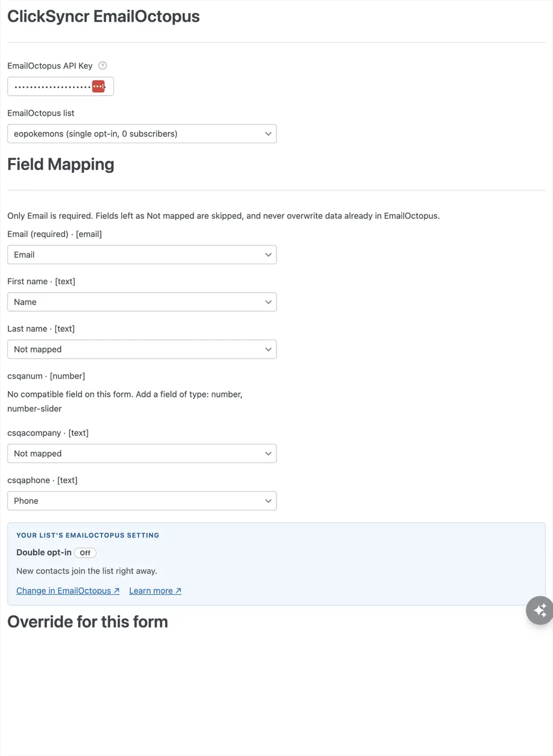Click the csqaphone · [text] label
The height and width of the screenshot is (756, 553).
click(43, 480)
